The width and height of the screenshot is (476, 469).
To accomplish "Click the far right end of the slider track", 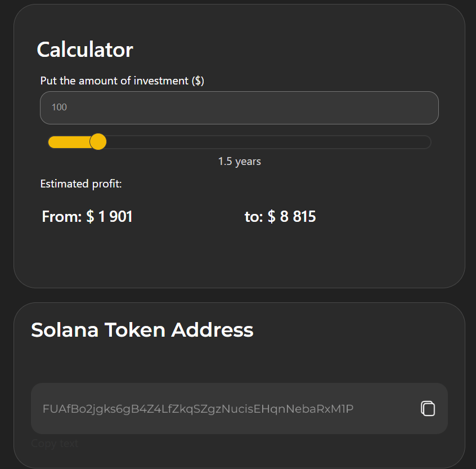I will 426,142.
